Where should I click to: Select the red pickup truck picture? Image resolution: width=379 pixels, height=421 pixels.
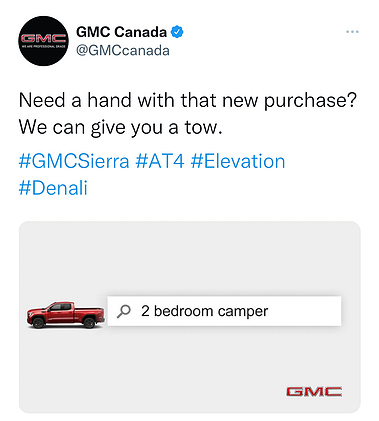point(66,315)
